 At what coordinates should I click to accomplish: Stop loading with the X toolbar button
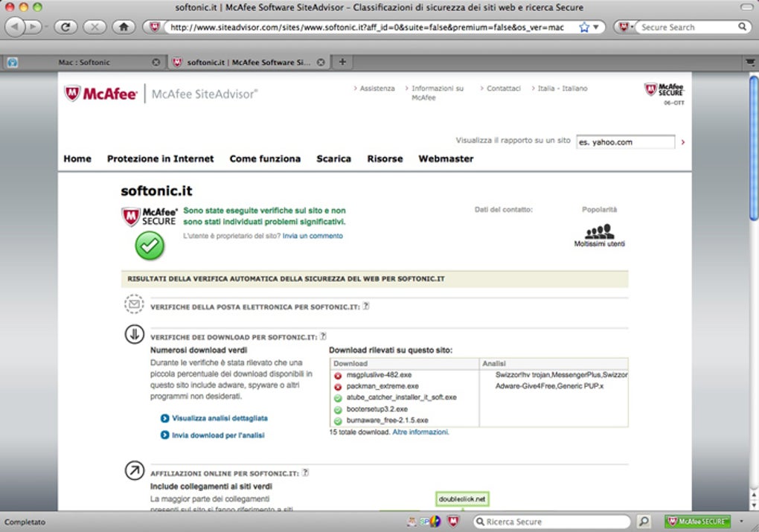click(x=95, y=27)
